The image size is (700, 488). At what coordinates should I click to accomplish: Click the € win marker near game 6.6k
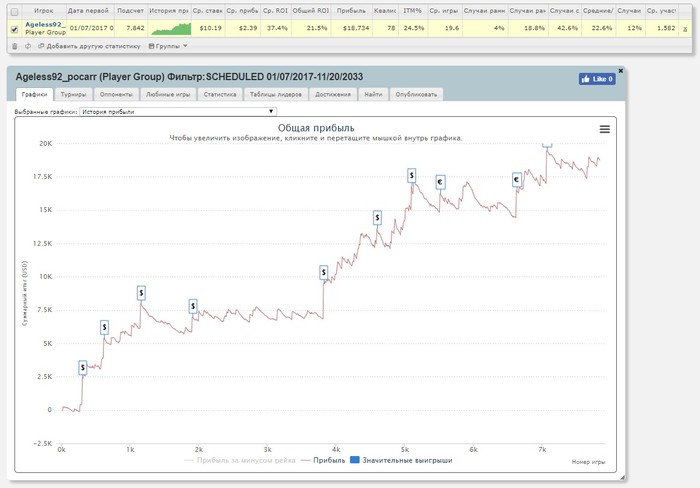(517, 179)
